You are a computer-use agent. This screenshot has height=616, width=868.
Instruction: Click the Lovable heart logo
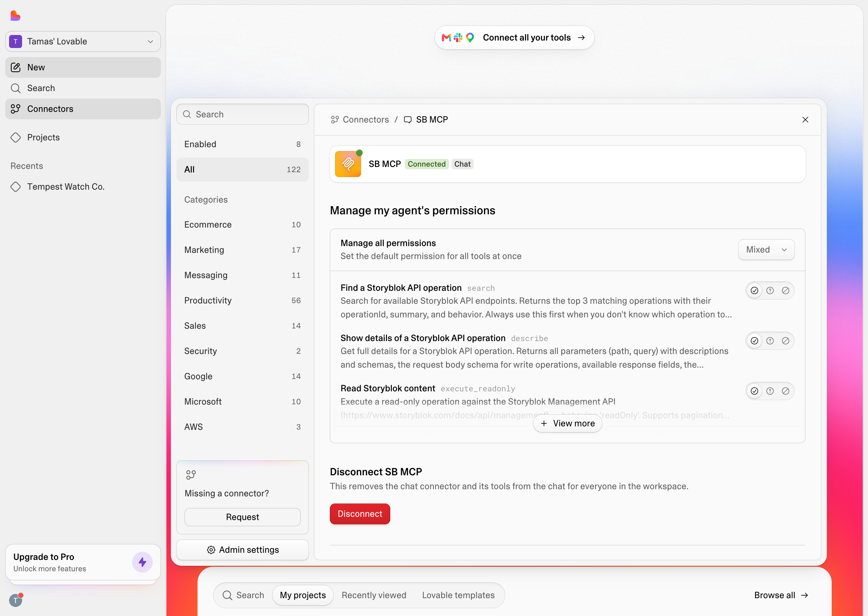coord(15,16)
